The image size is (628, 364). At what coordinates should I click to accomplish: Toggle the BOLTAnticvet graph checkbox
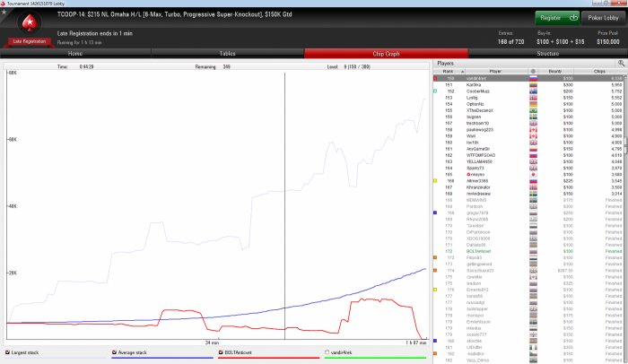click(221, 352)
